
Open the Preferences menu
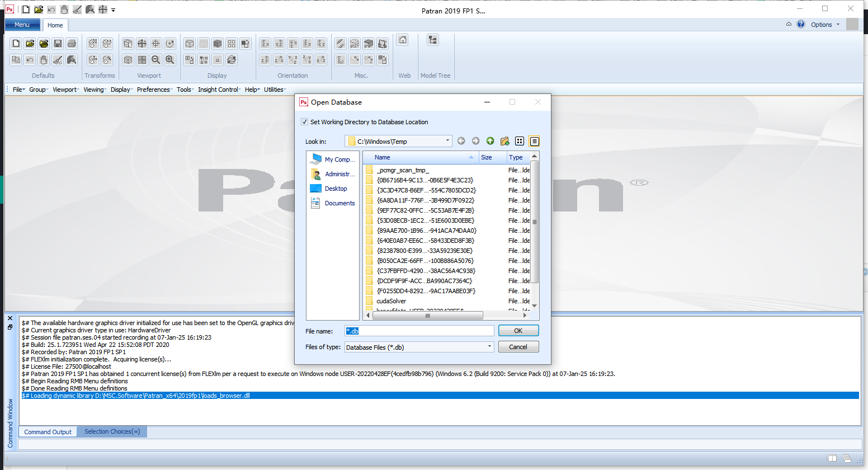pos(154,90)
